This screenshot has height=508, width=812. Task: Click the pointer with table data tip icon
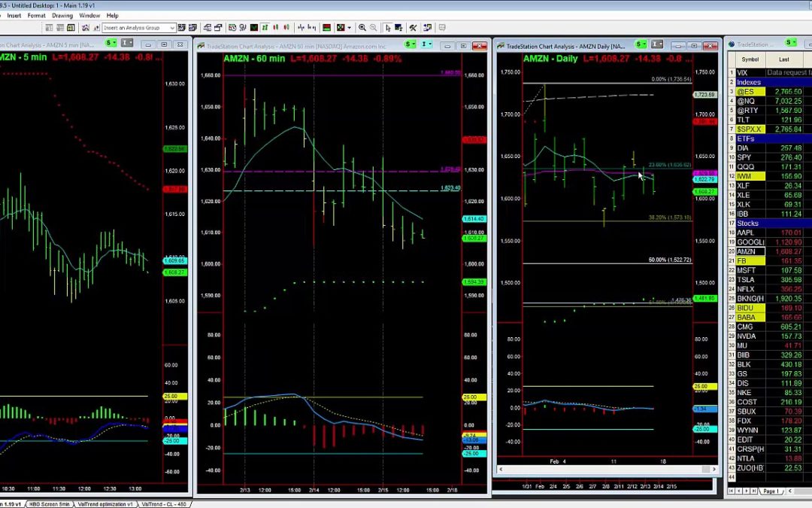click(x=398, y=28)
